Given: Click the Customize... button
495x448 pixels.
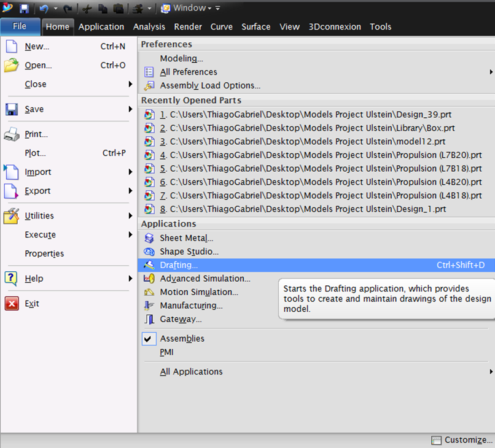Looking at the screenshot, I should coord(462,440).
